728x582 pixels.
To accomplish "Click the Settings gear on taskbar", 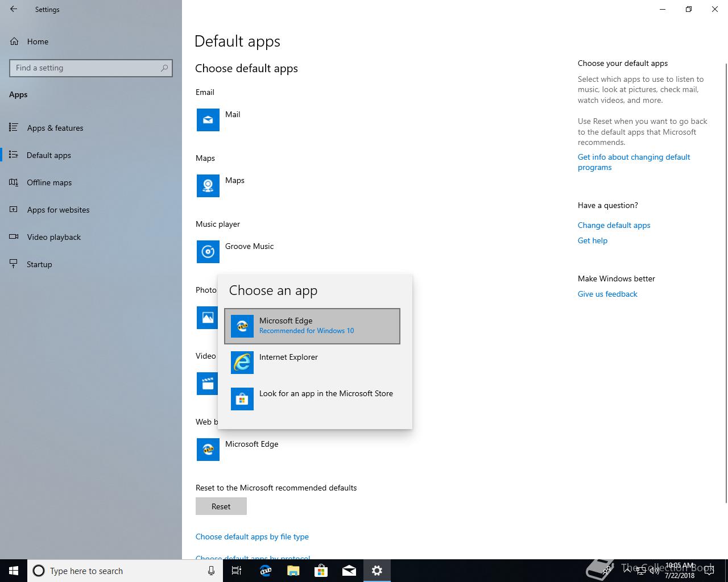I will (377, 571).
